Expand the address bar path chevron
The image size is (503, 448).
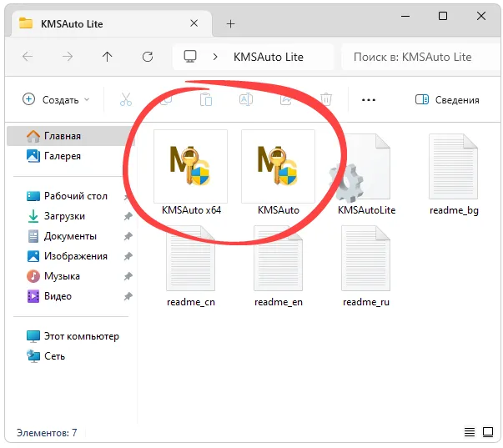click(x=215, y=57)
